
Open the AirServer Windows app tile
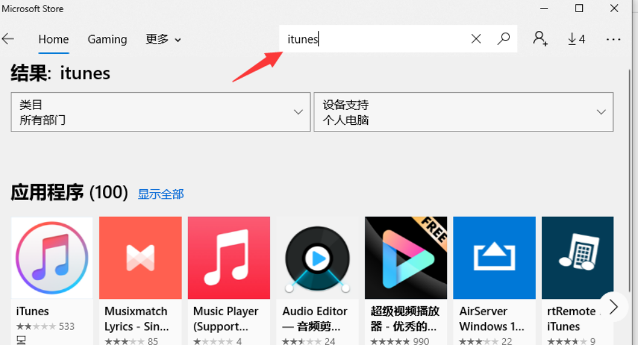coord(494,258)
